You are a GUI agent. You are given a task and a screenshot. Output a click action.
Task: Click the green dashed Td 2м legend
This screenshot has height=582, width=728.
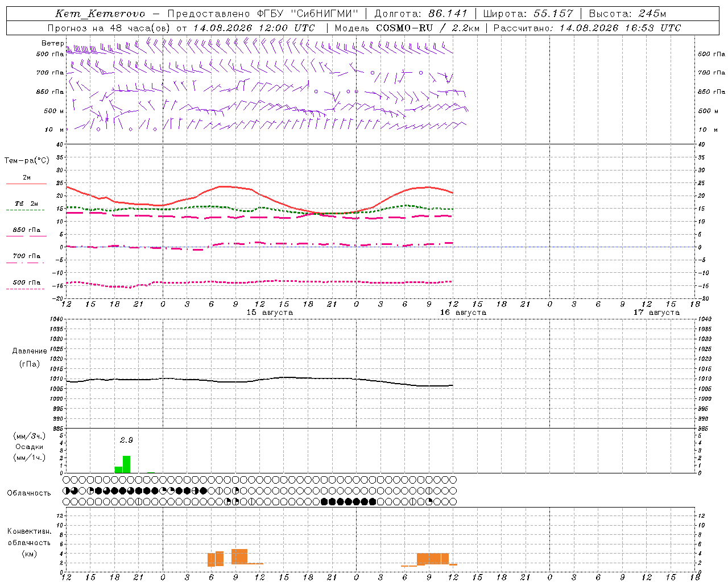pos(26,210)
